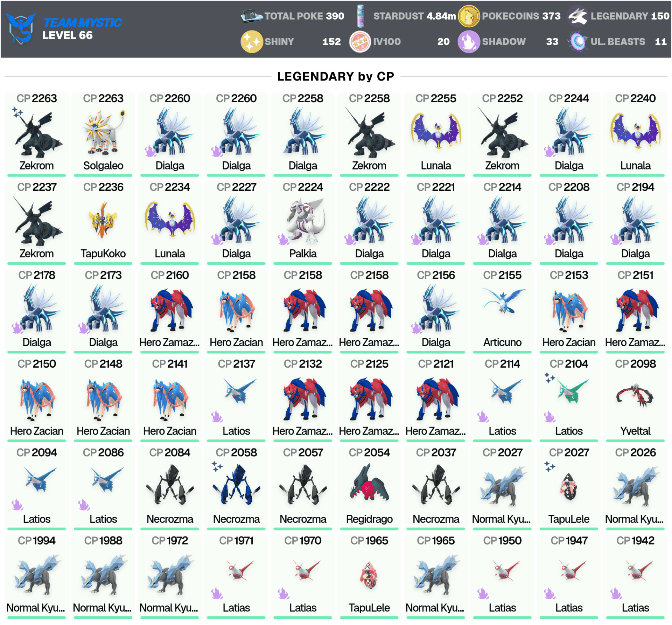
Task: Click the Total Poke storage icon
Action: 251,16
